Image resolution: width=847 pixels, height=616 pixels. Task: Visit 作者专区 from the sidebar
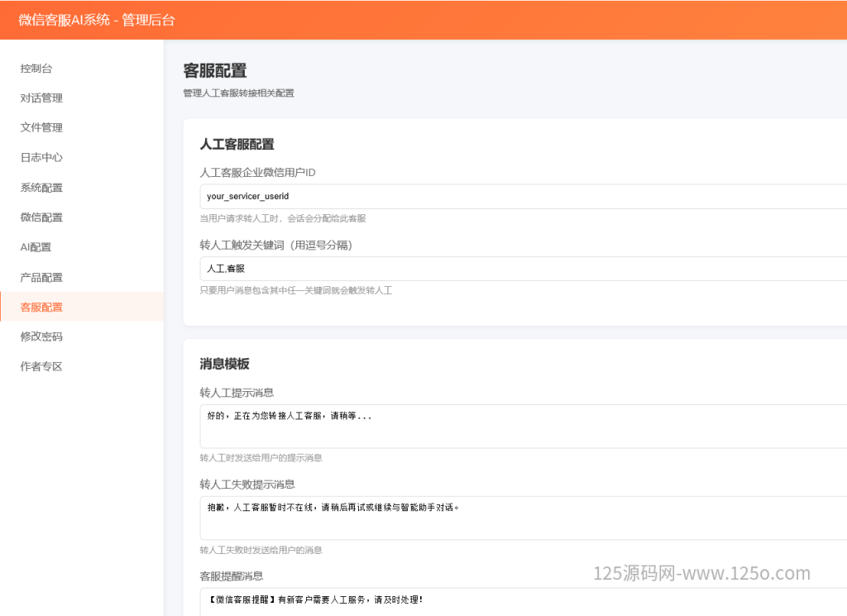point(41,366)
